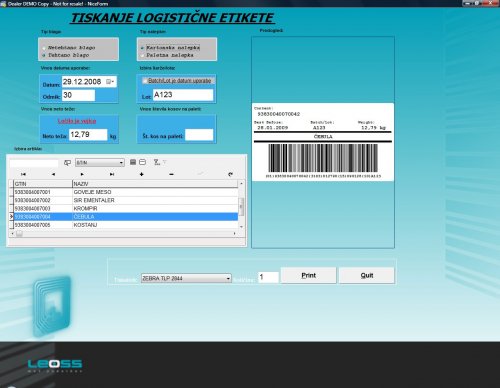The height and width of the screenshot is (388, 500).
Task: Sort table by GTIN column header
Action: pos(43,184)
